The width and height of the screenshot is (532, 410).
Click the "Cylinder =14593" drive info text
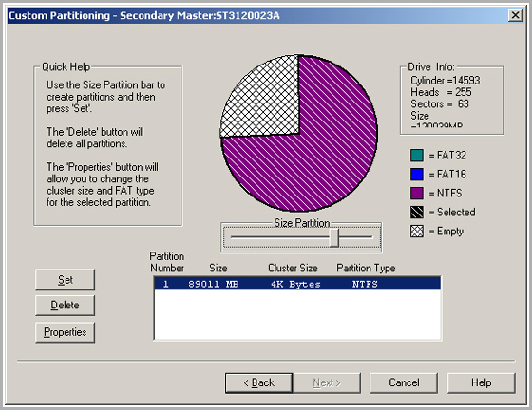click(x=446, y=81)
